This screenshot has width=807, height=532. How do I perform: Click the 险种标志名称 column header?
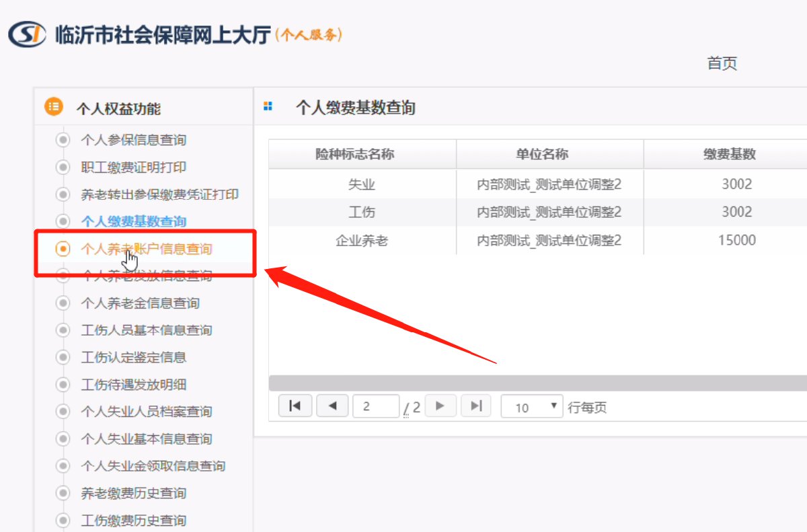[354, 154]
